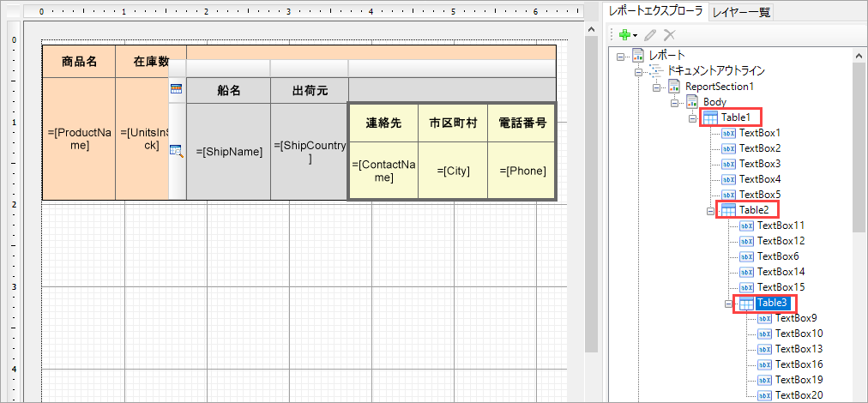The image size is (868, 403).
Task: Select the Table2 label in the tree
Action: pos(753,210)
